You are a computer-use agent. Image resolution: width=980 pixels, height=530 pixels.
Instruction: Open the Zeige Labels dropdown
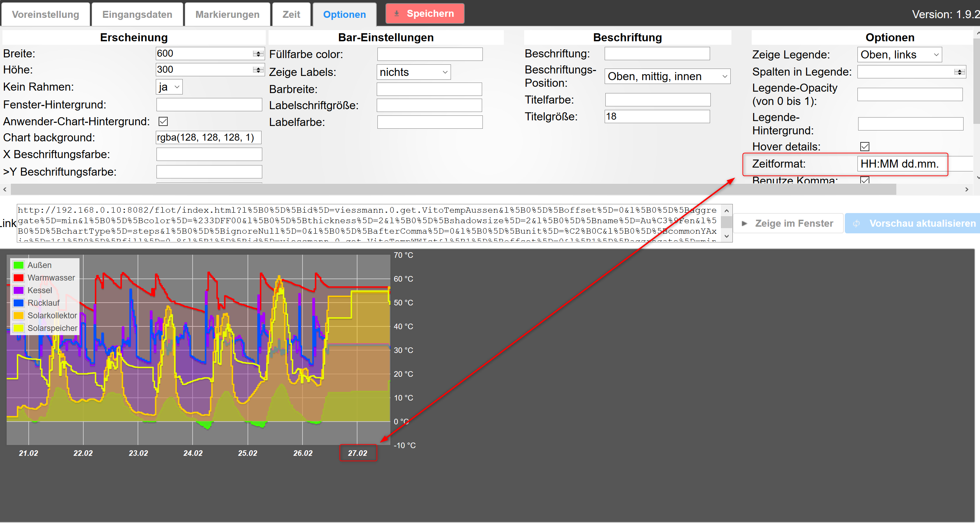[413, 72]
